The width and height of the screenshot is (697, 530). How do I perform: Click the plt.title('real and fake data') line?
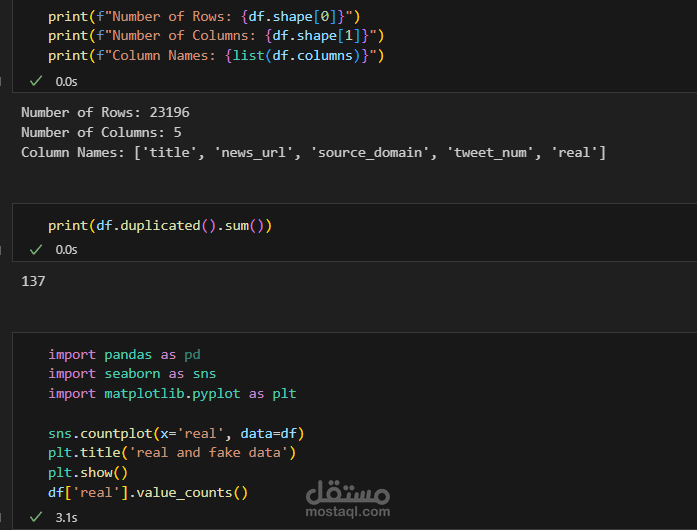click(x=172, y=453)
